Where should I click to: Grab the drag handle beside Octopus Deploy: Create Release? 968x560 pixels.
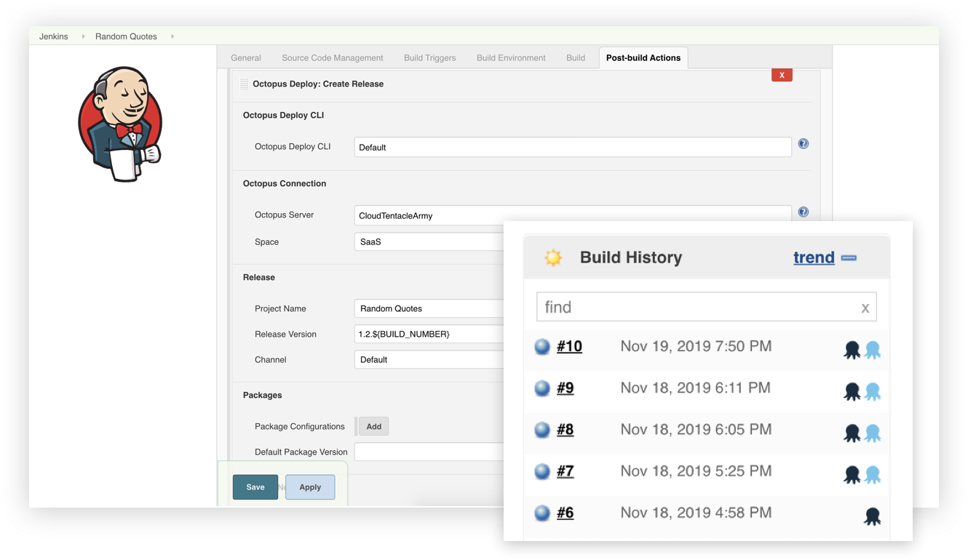tap(244, 84)
